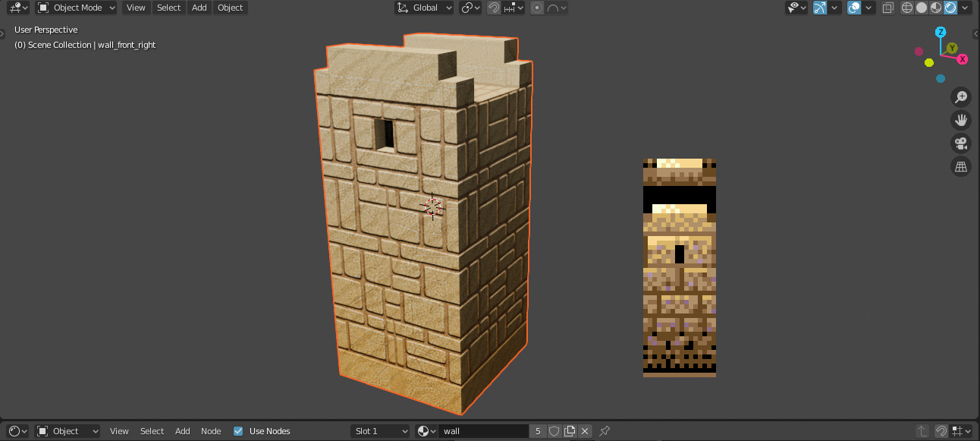Viewport: 980px width, 441px height.
Task: Open the View menu in 3D viewport header
Action: 136,8
